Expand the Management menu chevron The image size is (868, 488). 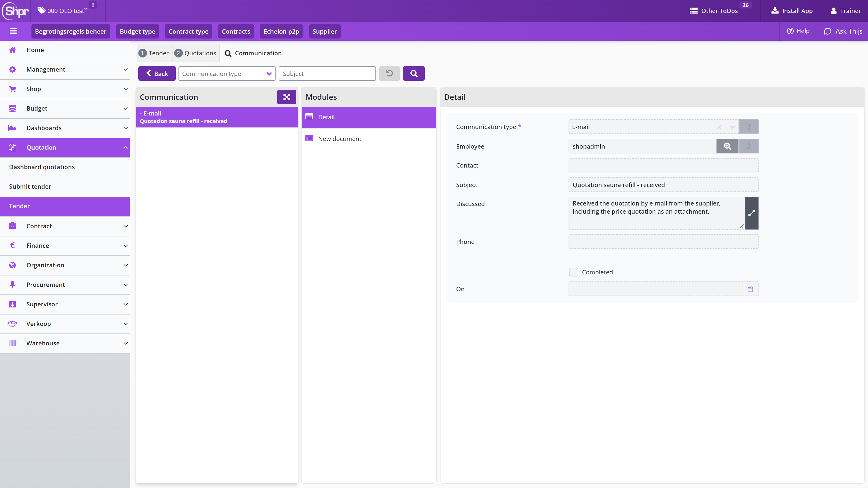click(x=125, y=69)
